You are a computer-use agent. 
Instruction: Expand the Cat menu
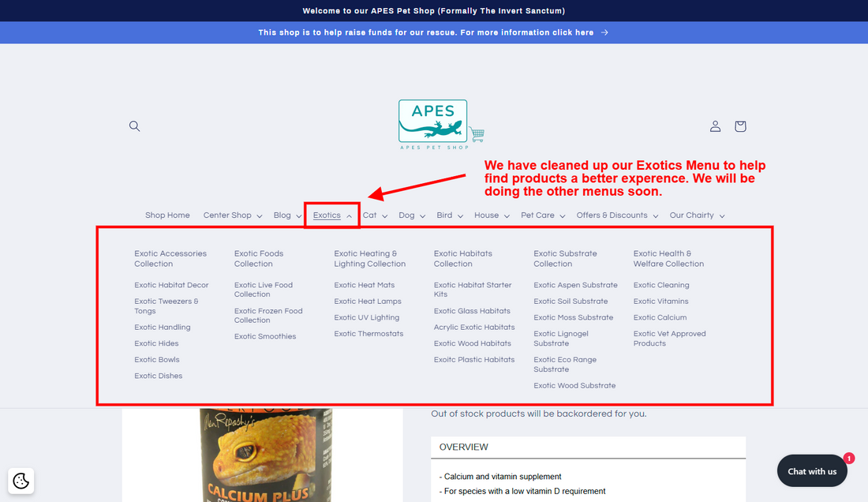375,215
